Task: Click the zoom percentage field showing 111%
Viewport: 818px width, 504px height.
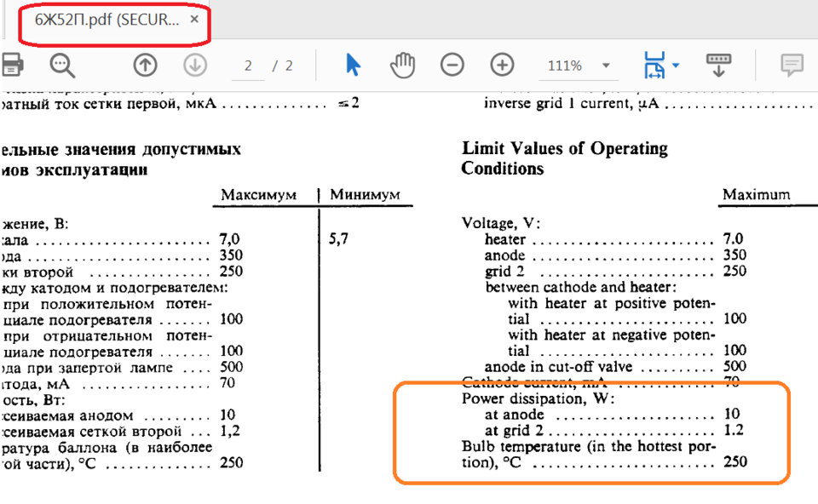Action: [564, 66]
